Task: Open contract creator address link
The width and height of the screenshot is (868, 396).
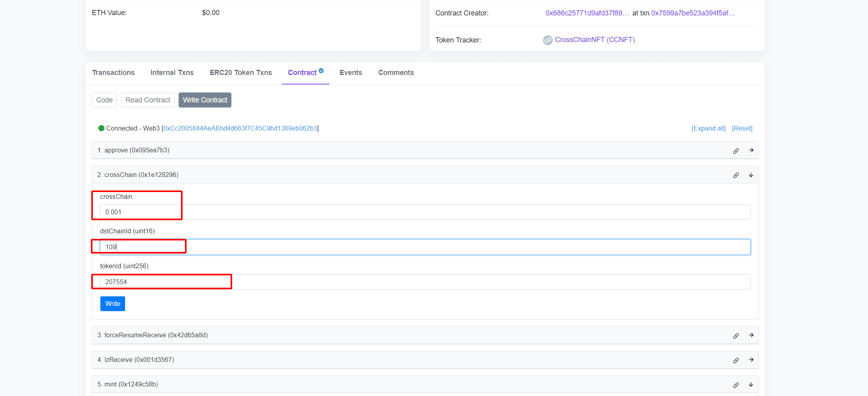Action: tap(587, 13)
